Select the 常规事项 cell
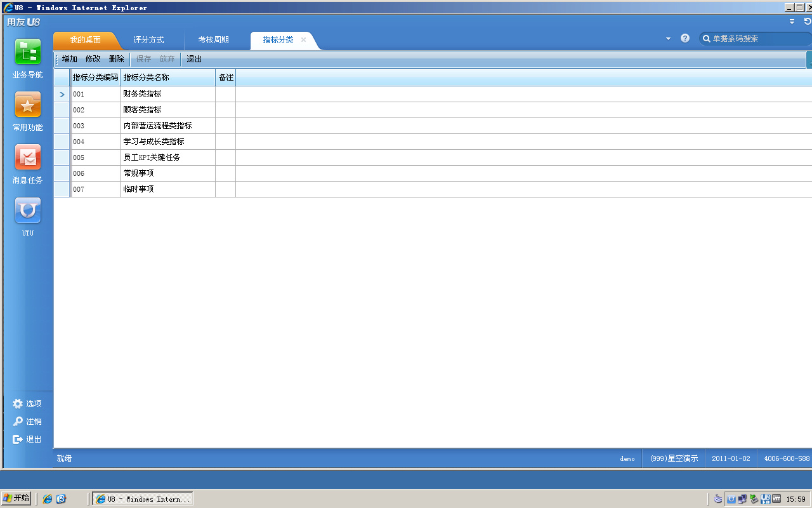Image resolution: width=812 pixels, height=508 pixels. click(168, 173)
